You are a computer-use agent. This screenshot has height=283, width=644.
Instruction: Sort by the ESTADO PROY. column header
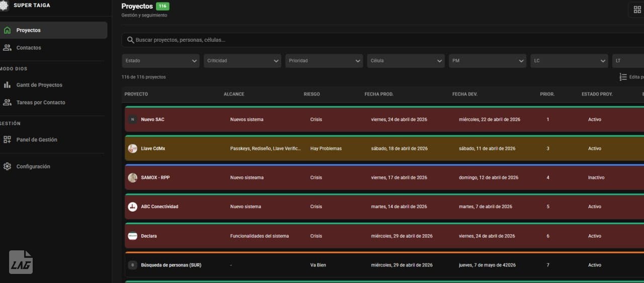[597, 94]
